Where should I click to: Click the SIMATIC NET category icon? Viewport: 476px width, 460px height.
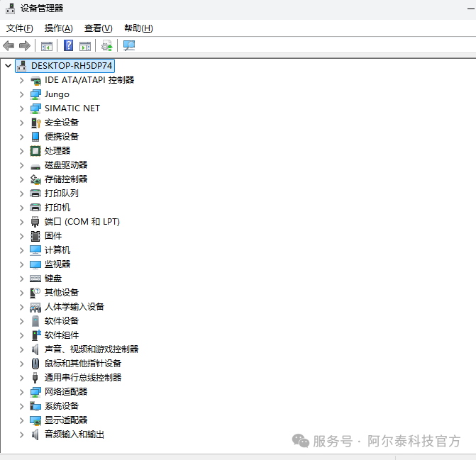[x=35, y=108]
